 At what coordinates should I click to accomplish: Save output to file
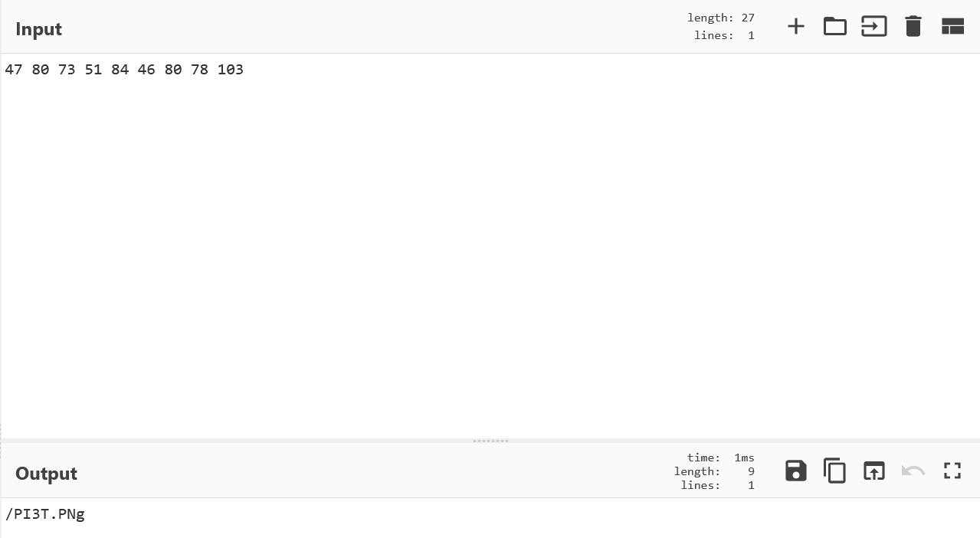[x=796, y=471]
